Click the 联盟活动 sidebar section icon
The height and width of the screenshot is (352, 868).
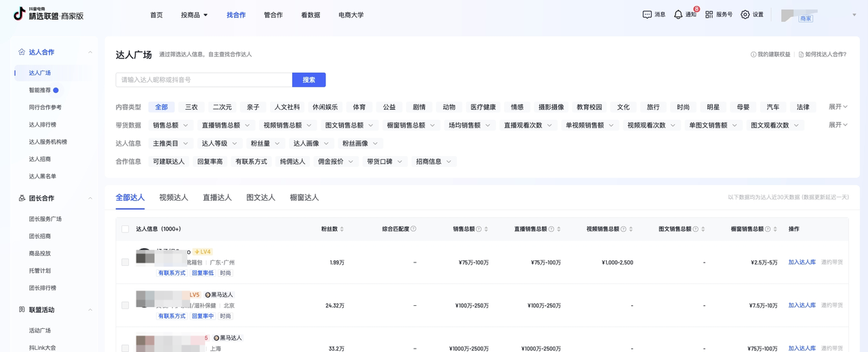point(22,309)
